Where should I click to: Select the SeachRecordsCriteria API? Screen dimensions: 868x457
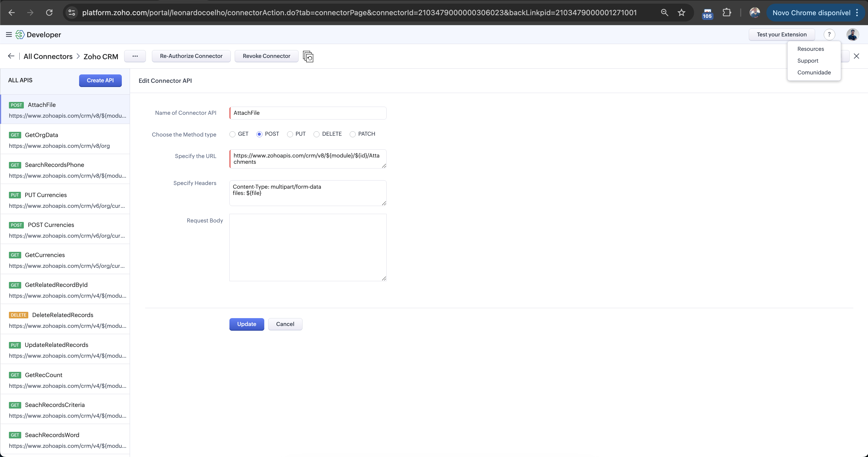coord(65,410)
